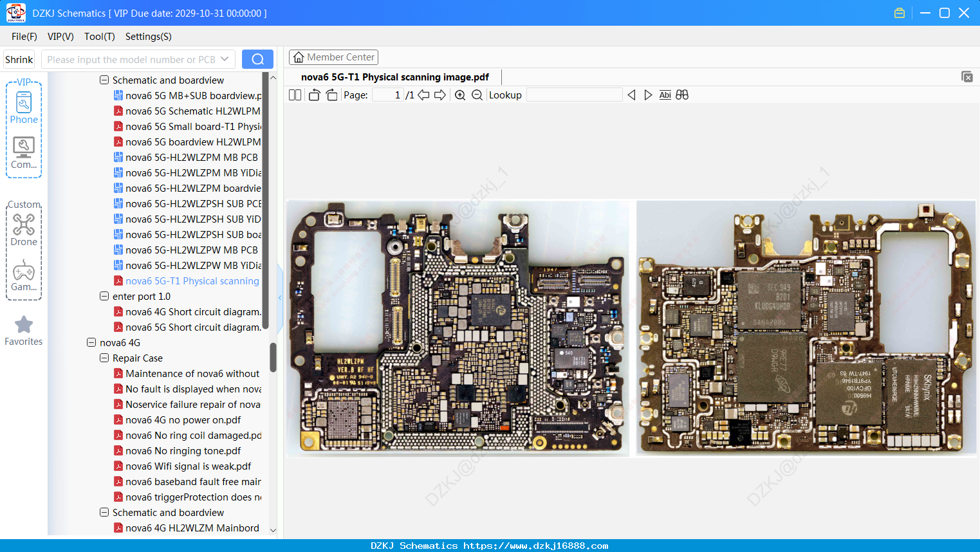Open nova6 Wifi signal is weak.pdf
This screenshot has height=552, width=980.
click(183, 466)
